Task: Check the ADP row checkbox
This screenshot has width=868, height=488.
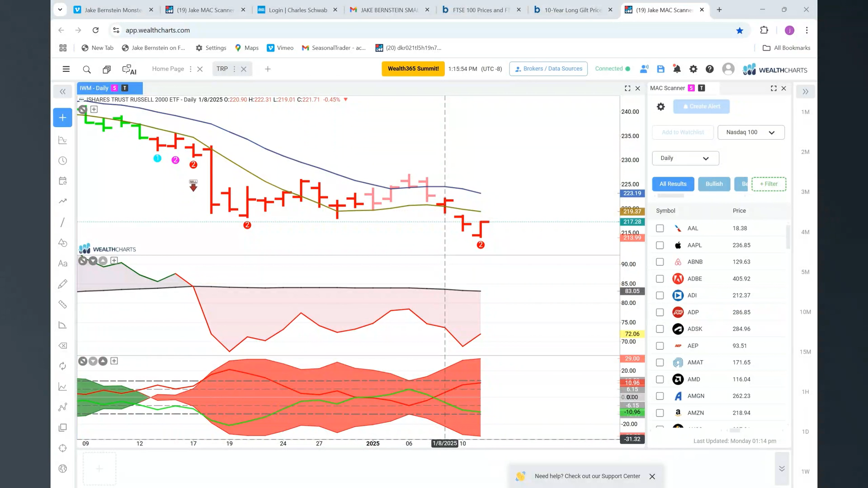Action: coord(660,312)
